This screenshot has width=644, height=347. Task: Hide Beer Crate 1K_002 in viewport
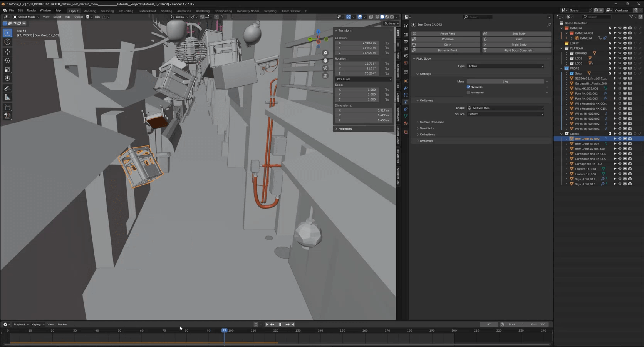(620, 139)
